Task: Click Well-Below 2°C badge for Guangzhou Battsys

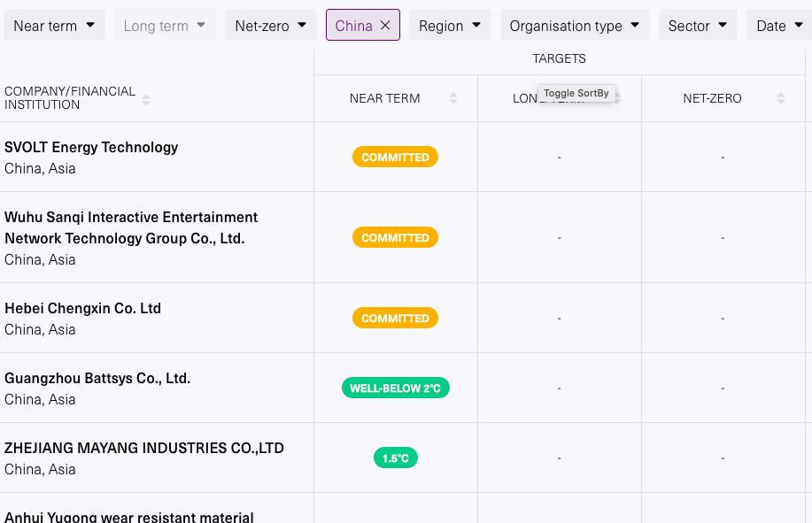Action: click(396, 388)
